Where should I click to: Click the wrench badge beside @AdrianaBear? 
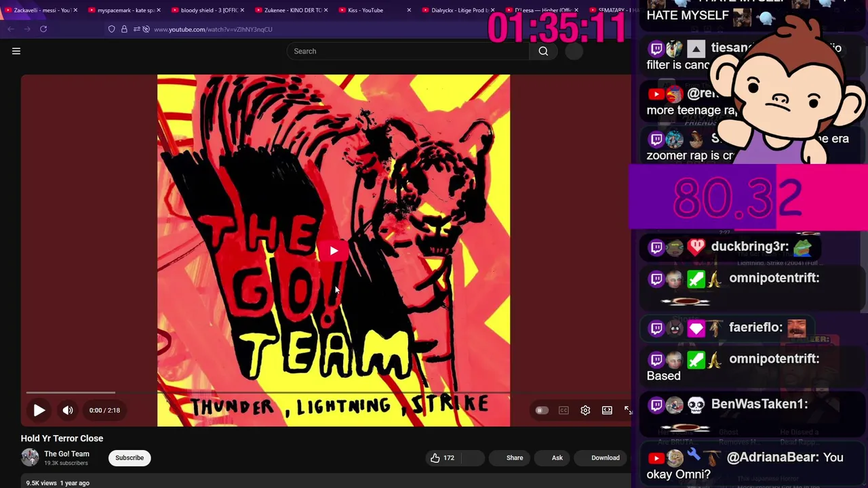click(693, 455)
